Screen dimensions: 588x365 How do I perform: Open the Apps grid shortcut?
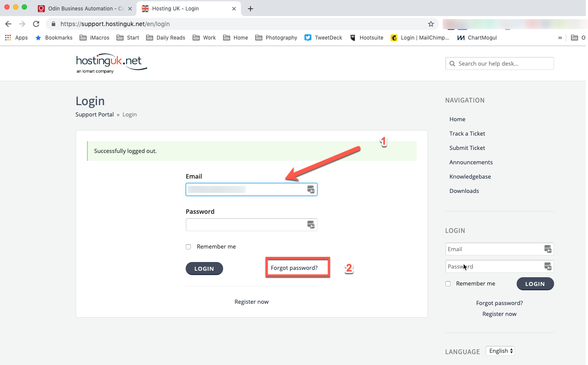tap(17, 38)
